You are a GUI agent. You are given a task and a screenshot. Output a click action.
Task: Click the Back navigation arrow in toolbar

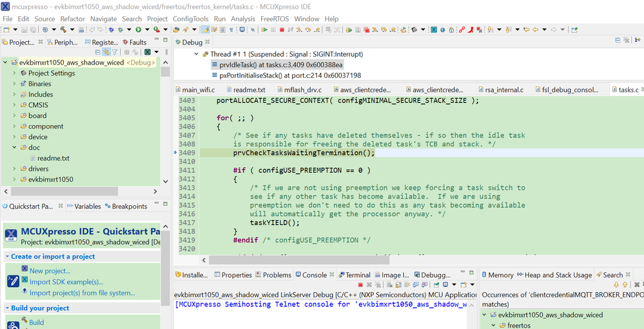coord(536,30)
